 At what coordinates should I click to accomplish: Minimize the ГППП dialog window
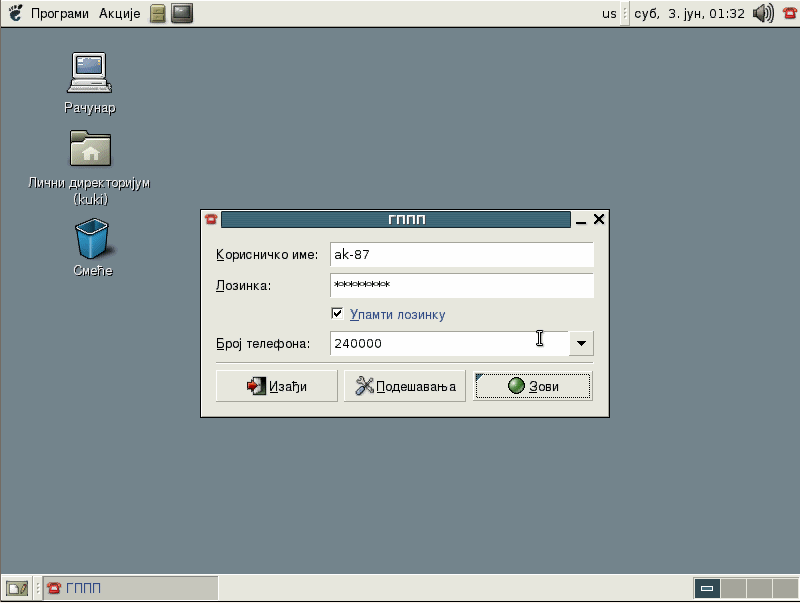pos(581,220)
